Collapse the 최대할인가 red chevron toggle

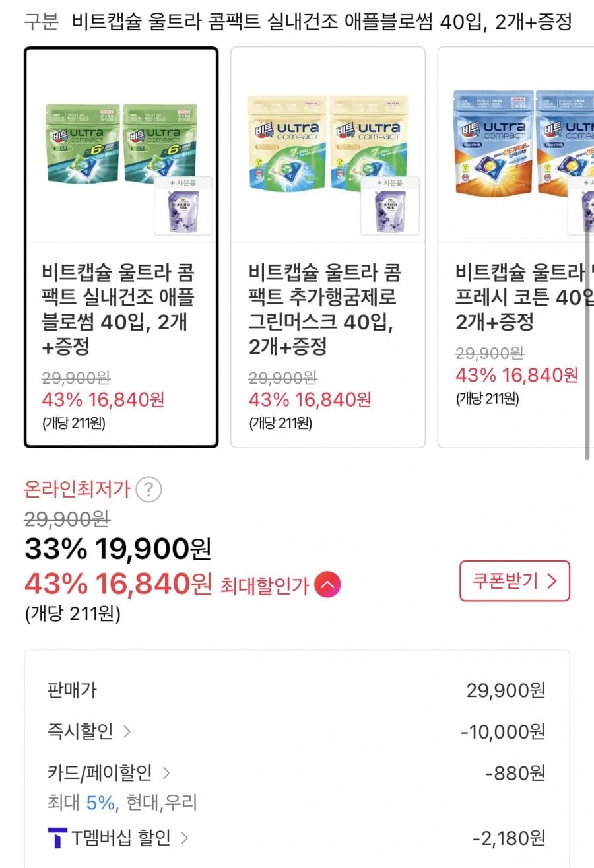click(327, 584)
